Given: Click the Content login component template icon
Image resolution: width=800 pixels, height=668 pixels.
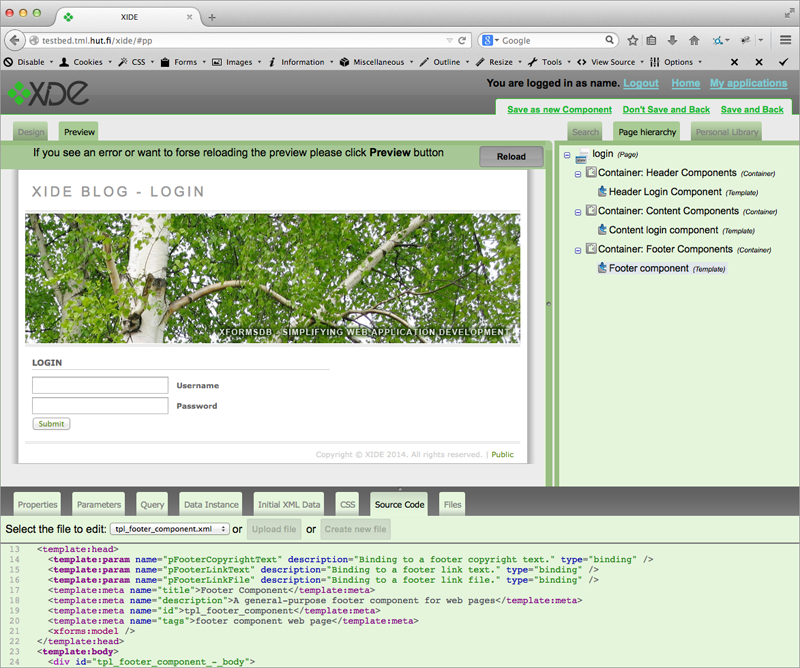Looking at the screenshot, I should coord(602,230).
